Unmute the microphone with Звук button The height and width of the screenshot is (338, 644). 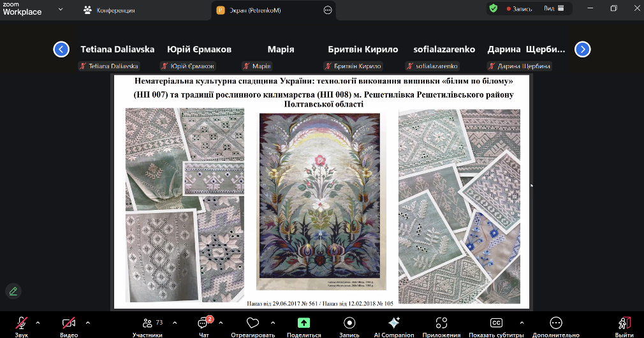[22, 323]
